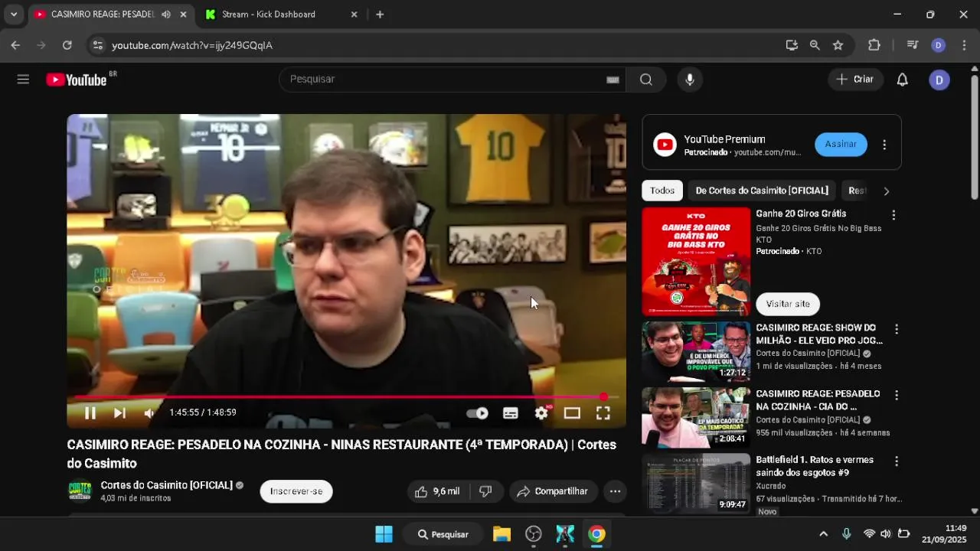The height and width of the screenshot is (551, 980).
Task: Open YouTube notifications bell
Action: [902, 80]
